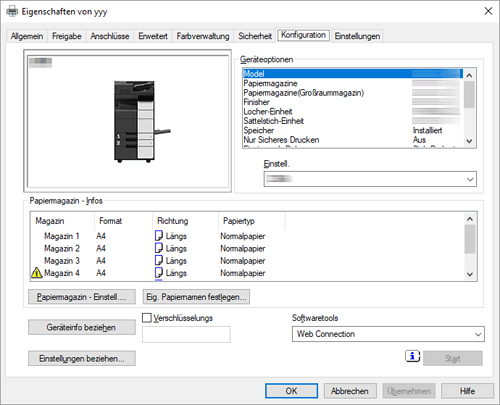
Task: Click the Längs orientation icon for Magazin 2
Action: coord(159,248)
